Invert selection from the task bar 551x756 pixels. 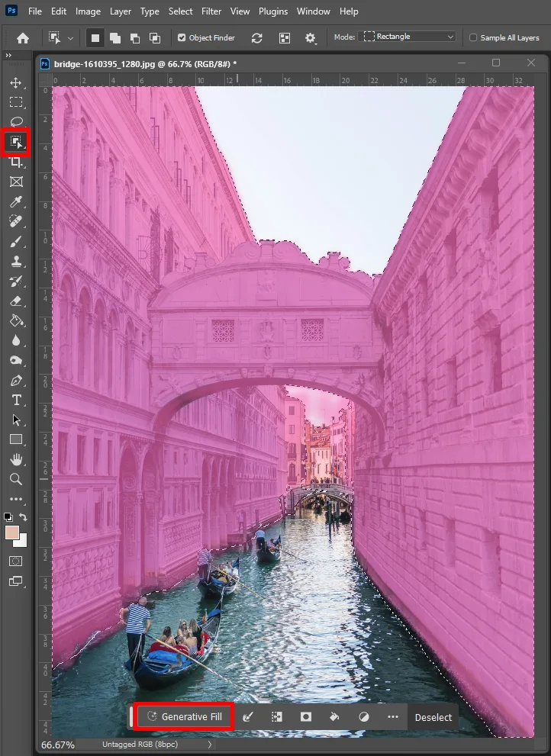(x=277, y=717)
